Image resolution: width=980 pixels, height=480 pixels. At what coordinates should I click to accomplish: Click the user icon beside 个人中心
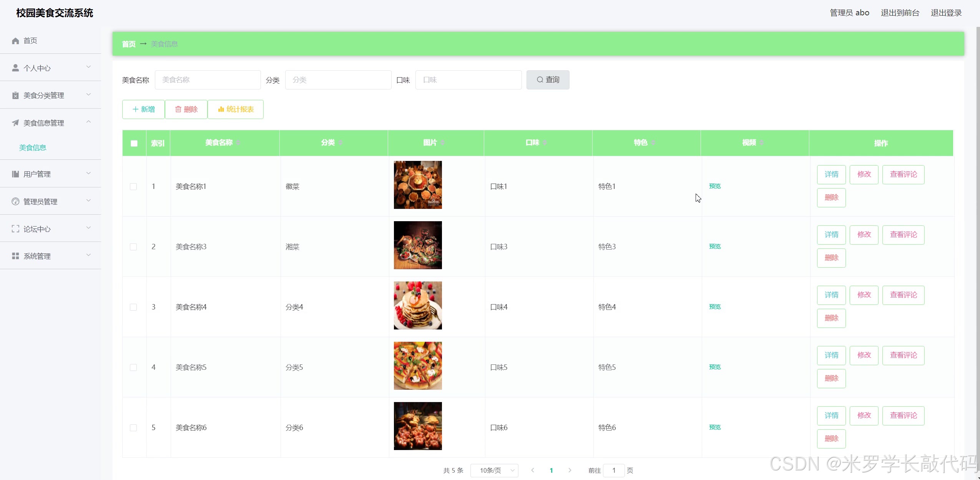15,68
